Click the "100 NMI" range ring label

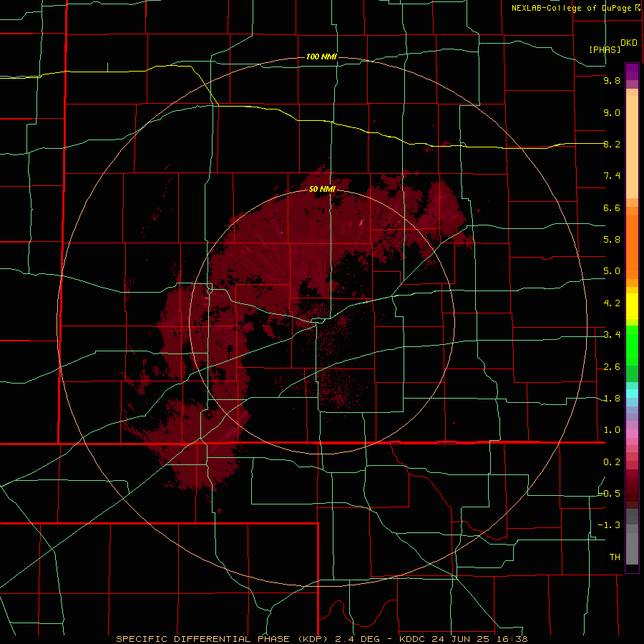click(321, 57)
